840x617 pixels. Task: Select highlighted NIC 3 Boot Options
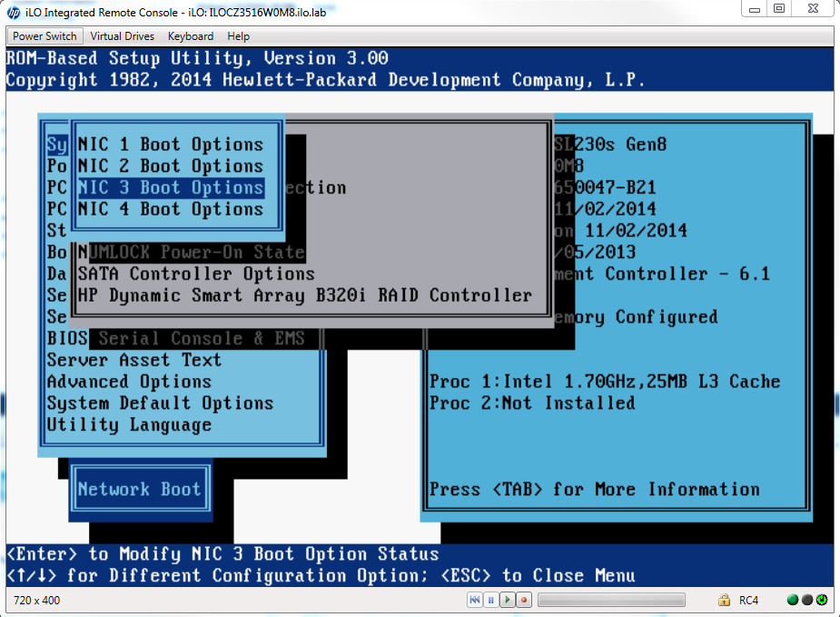pyautogui.click(x=171, y=187)
